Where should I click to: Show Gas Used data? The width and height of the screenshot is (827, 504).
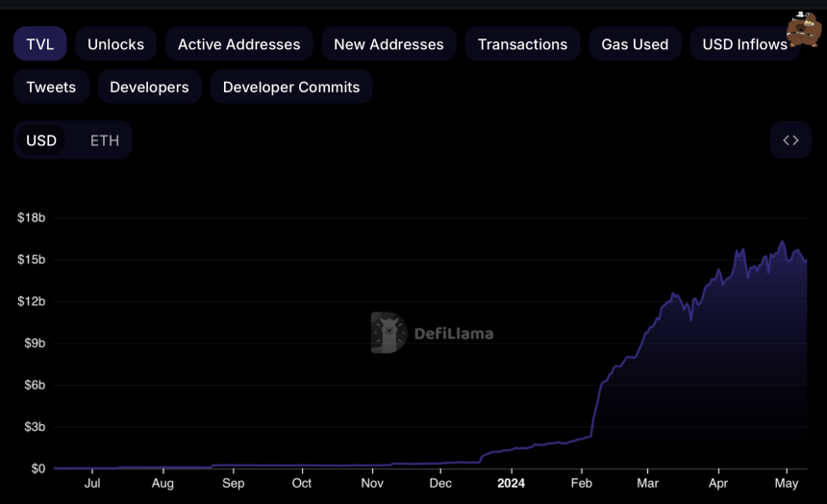tap(635, 44)
